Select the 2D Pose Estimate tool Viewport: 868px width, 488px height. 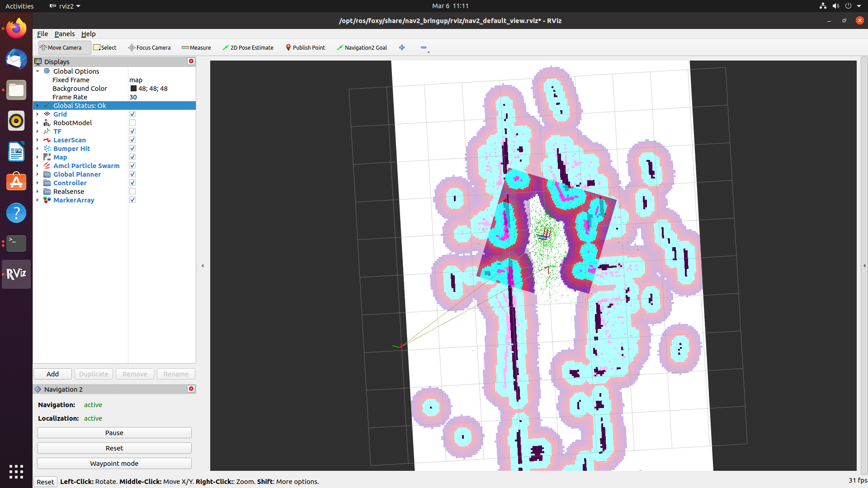(x=248, y=47)
